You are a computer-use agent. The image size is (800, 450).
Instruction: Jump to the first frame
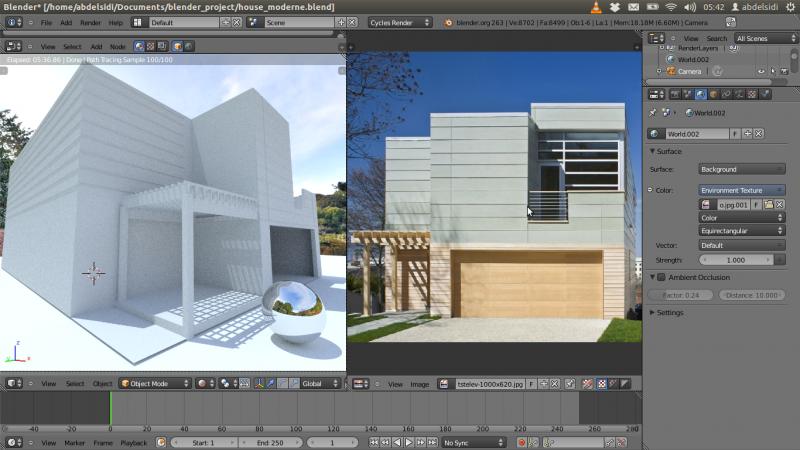tap(374, 443)
